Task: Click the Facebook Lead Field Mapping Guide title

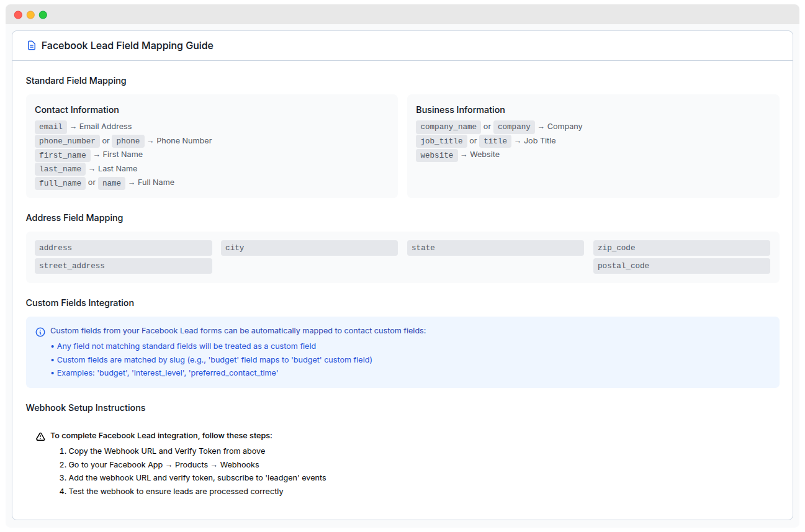Action: pos(127,45)
